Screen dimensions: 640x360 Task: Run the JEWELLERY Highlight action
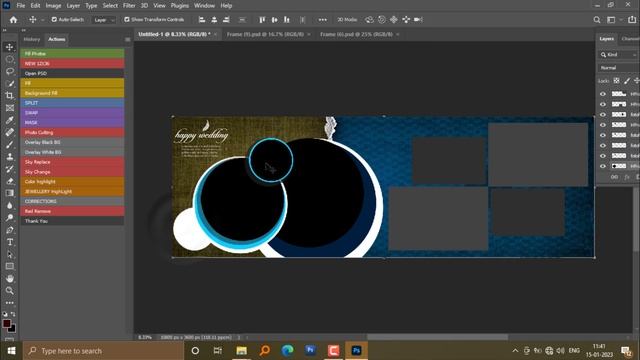click(x=73, y=191)
